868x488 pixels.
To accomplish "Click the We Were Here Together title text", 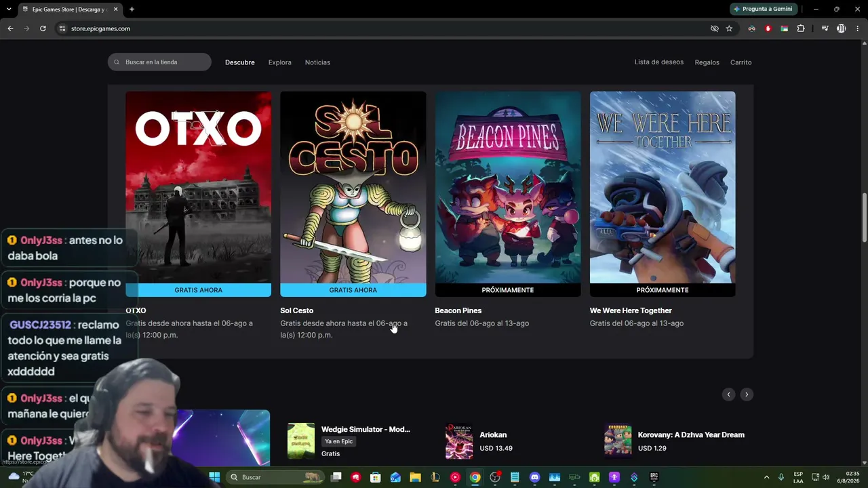I will [631, 310].
